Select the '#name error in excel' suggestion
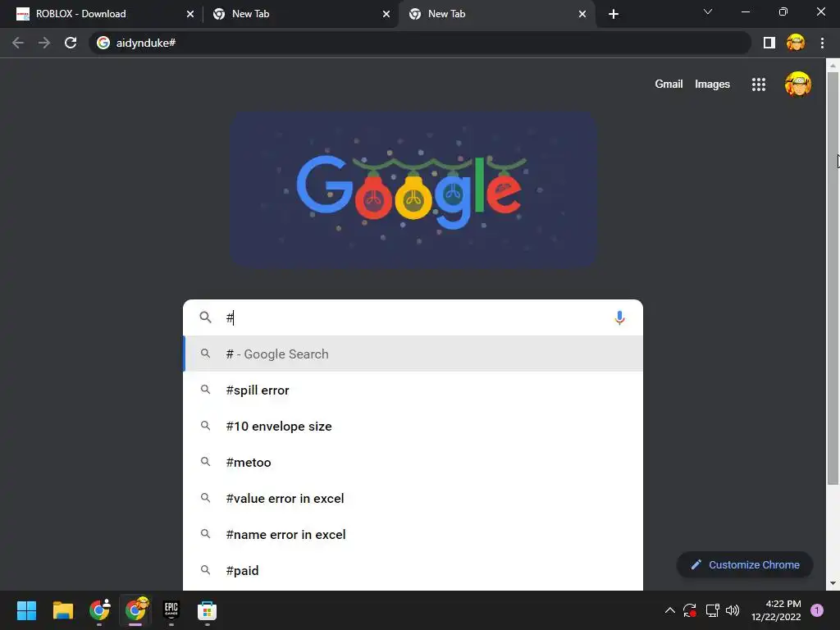 pos(413,535)
